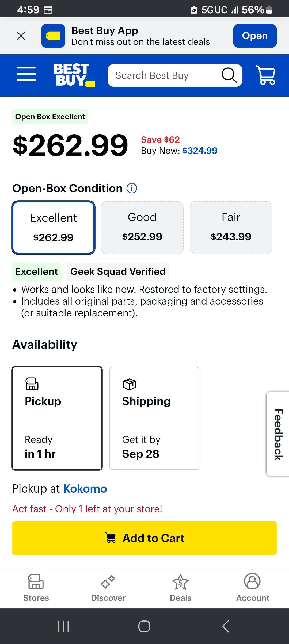Open the shopping cart icon
This screenshot has width=289, height=644.
tap(265, 75)
